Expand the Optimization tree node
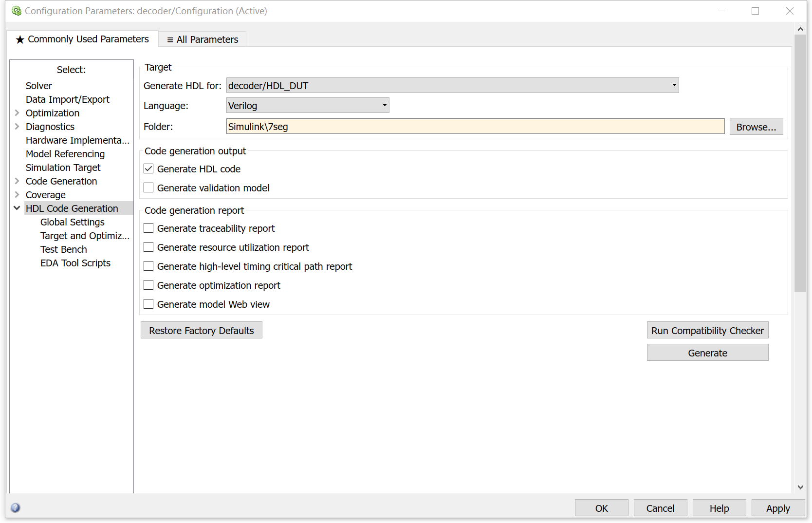812x523 pixels. point(17,113)
